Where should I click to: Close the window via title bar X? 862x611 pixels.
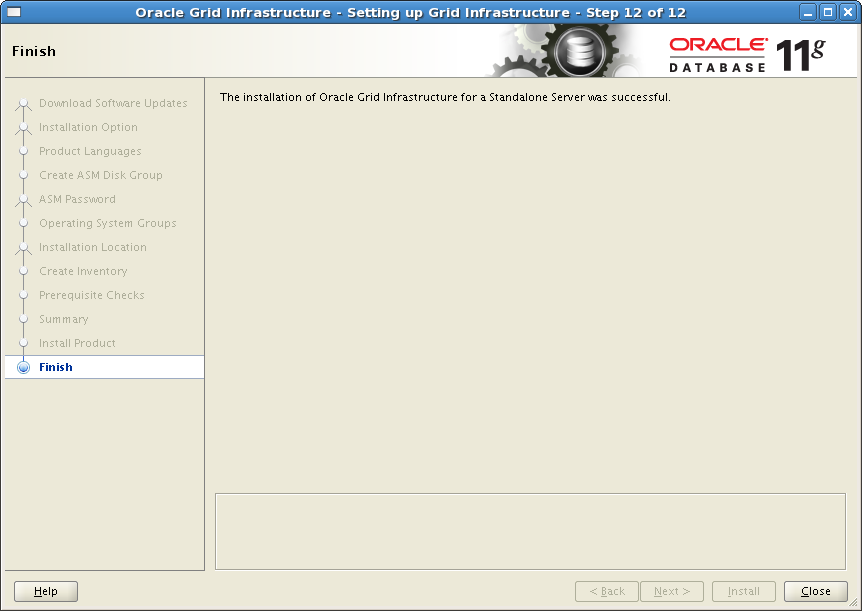point(848,12)
